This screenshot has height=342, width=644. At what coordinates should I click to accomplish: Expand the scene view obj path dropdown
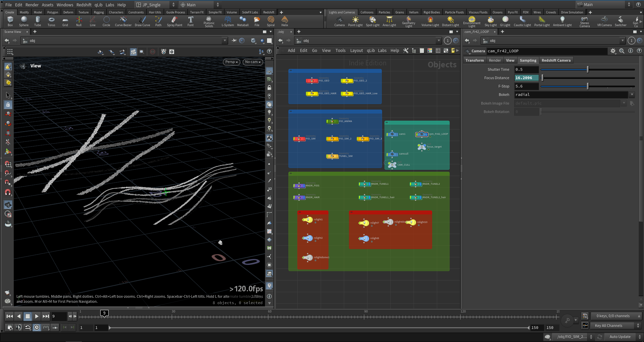tap(225, 41)
